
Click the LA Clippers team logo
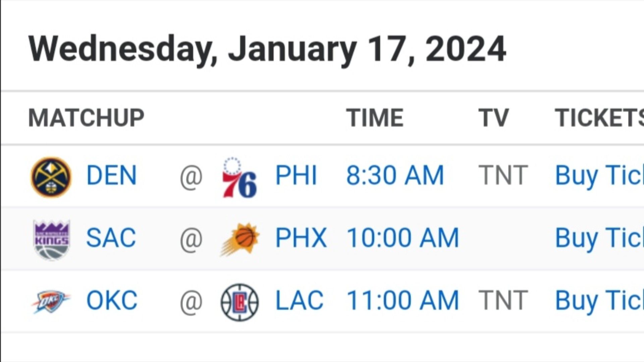pos(240,302)
